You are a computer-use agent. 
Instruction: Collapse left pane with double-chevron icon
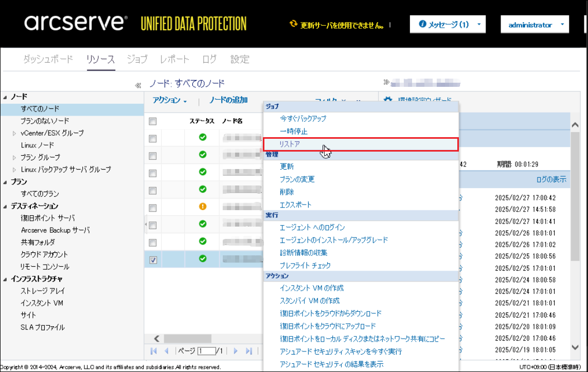pyautogui.click(x=138, y=85)
